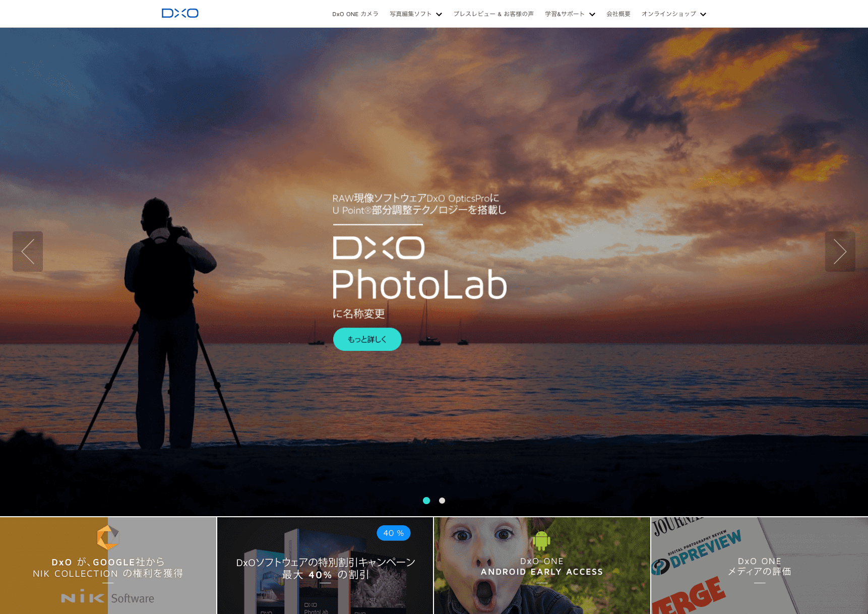Click the 40 % discount badge
Viewport: 868px width, 614px height.
coord(394,533)
